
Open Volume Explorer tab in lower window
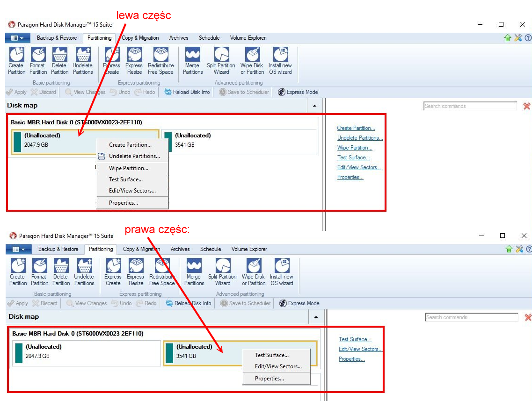[x=249, y=249]
